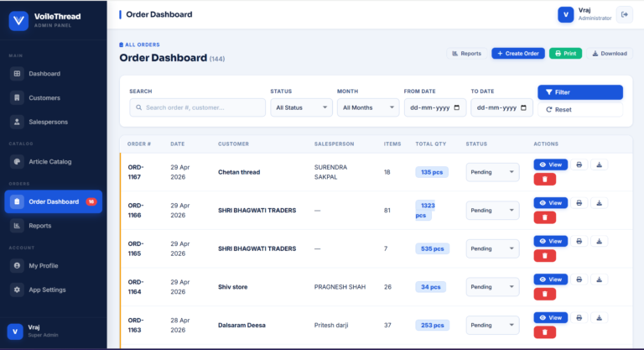Click the logout icon beside Administrator
The image size is (644, 350).
point(624,14)
